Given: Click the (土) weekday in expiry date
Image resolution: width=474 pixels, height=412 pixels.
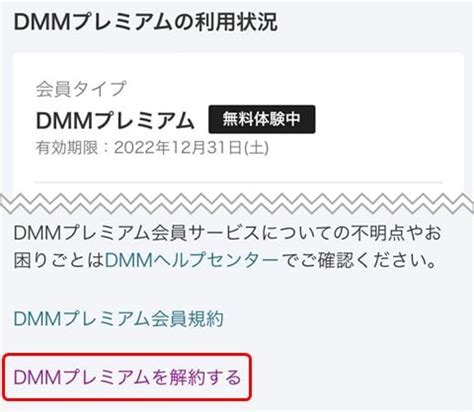Looking at the screenshot, I should click(256, 148).
